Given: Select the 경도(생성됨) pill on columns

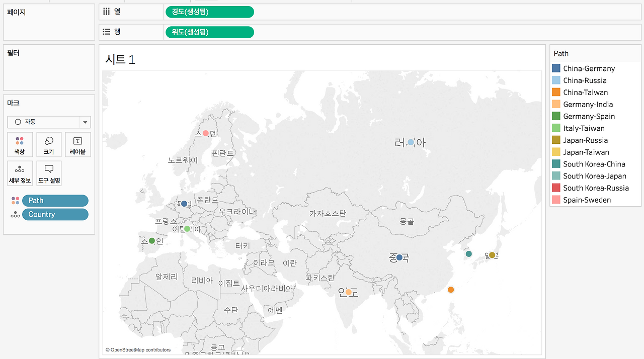Looking at the screenshot, I should click(209, 12).
